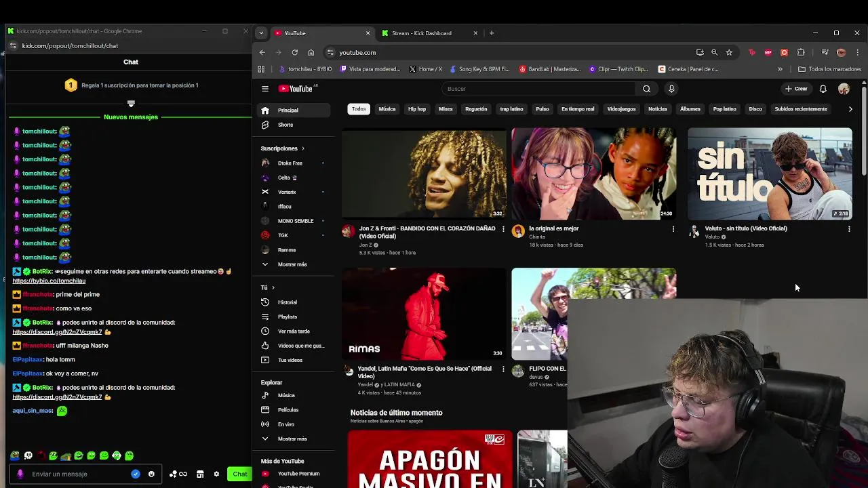Open the APAGÓN MASIVO news thumbnail
The image size is (868, 488).
coord(430,459)
